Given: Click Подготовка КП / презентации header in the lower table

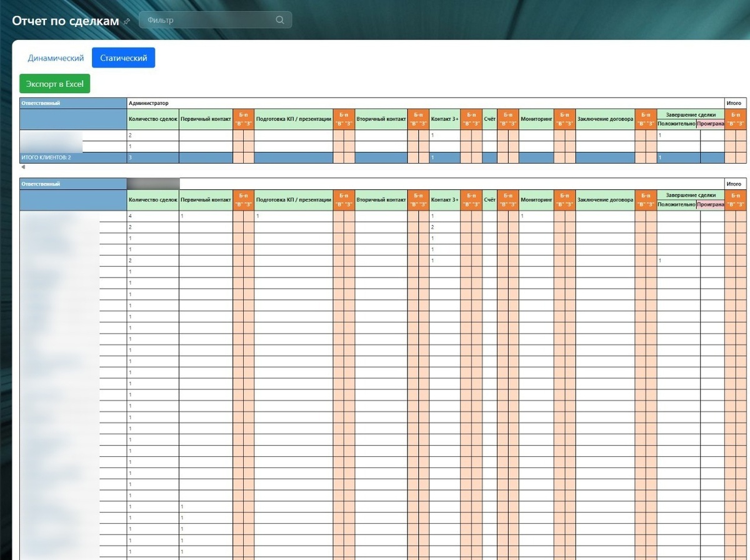Looking at the screenshot, I should point(293,200).
